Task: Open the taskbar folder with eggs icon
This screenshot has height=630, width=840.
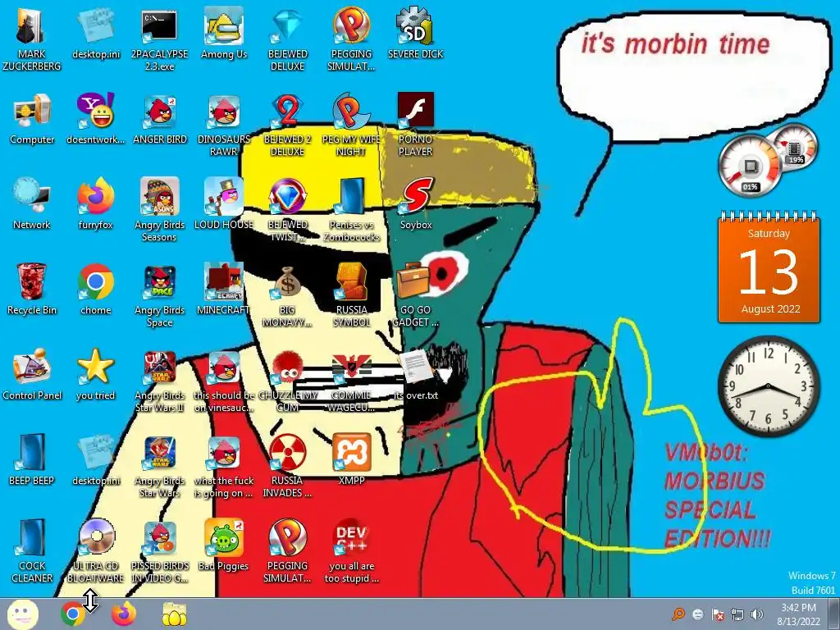Action: click(x=175, y=614)
